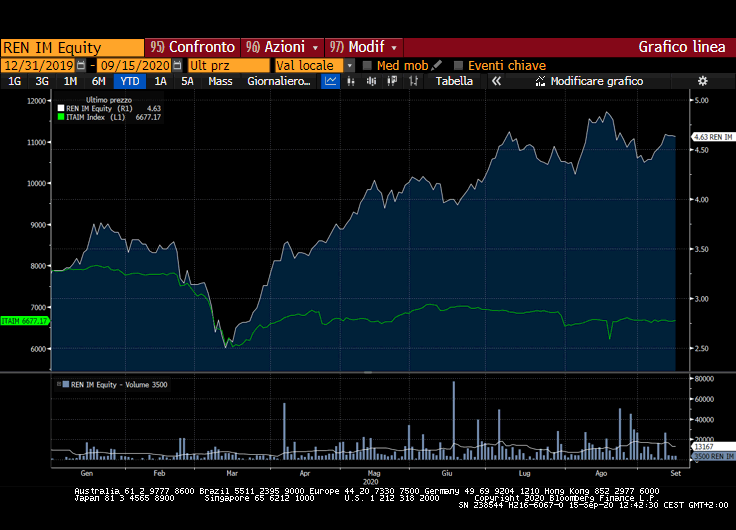Screen dimensions: 736x530
Task: Click the green ITAIM Index legend swatch
Action: (62, 117)
